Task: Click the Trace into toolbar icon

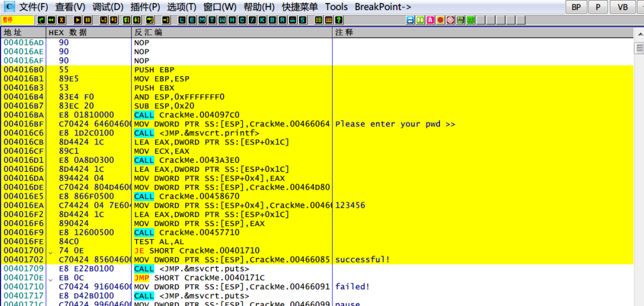Action: coord(127,20)
